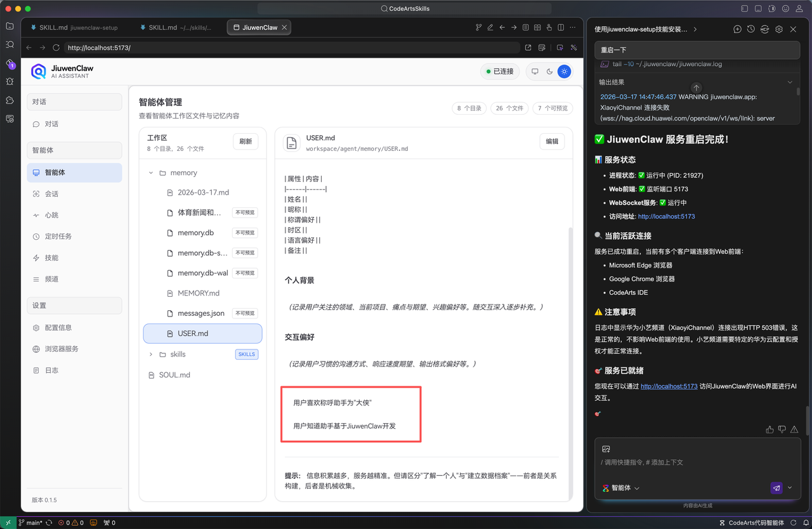Open the search view in activity bar

[10, 44]
